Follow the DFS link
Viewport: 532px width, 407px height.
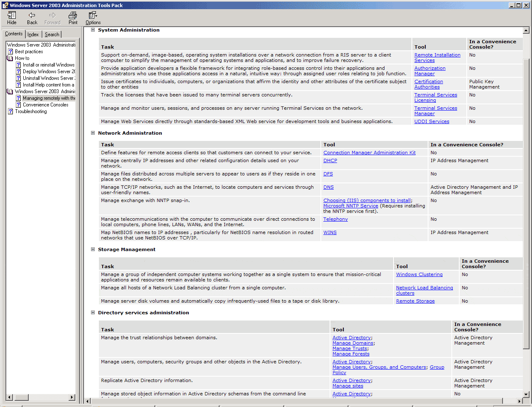tap(328, 174)
